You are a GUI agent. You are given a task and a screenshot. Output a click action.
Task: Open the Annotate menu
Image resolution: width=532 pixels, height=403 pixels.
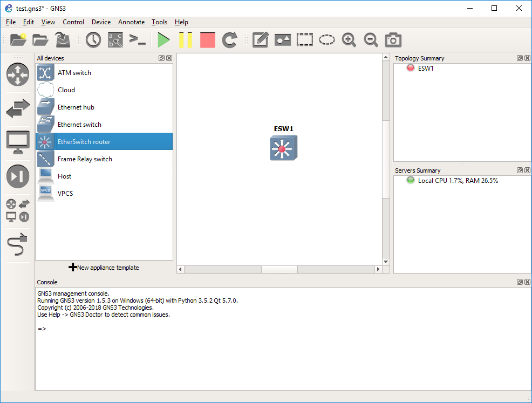[131, 22]
